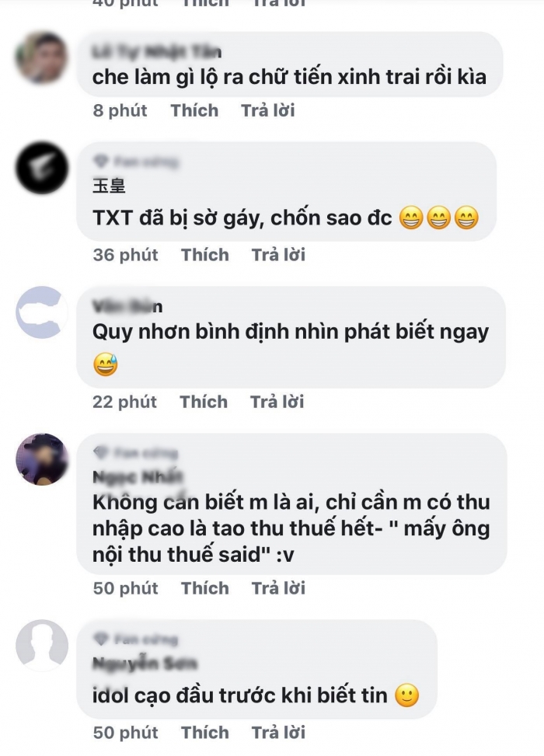
Task: Like the 'Quy nhơn bình định' comment
Action: pyautogui.click(x=204, y=402)
